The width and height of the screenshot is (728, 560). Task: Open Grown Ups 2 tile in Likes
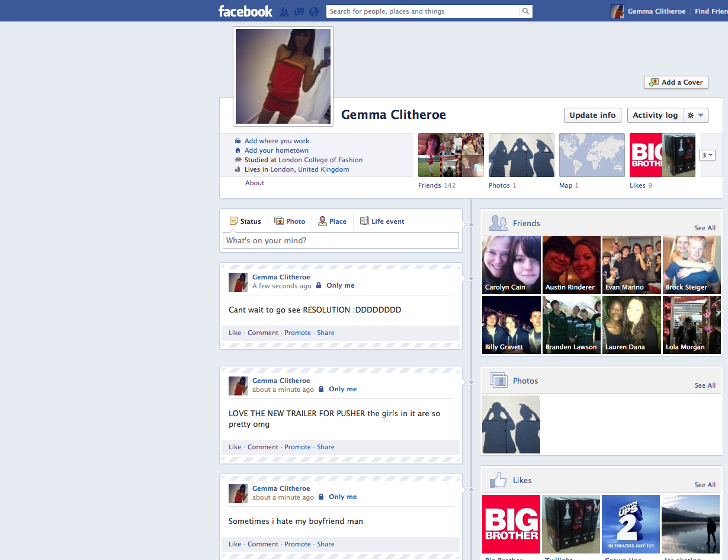coord(631,524)
